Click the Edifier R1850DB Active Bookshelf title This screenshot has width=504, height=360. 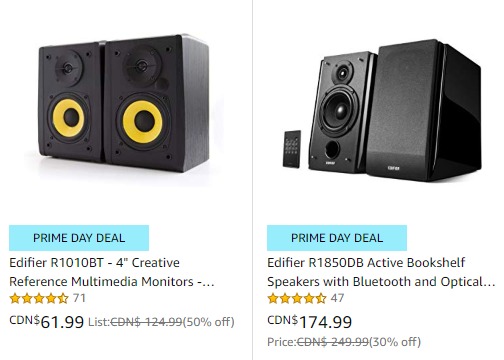pos(381,272)
